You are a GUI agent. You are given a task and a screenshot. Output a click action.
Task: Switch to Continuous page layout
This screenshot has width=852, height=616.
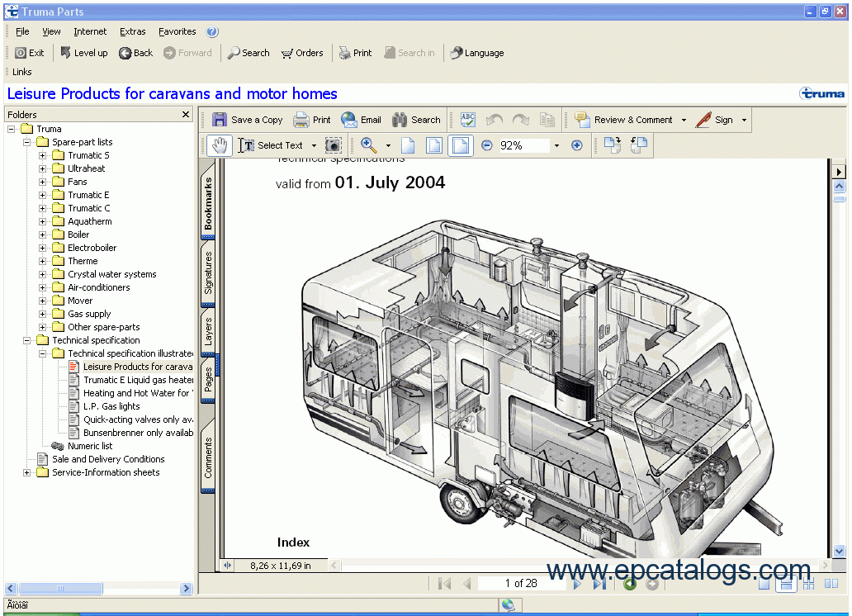coord(786,584)
